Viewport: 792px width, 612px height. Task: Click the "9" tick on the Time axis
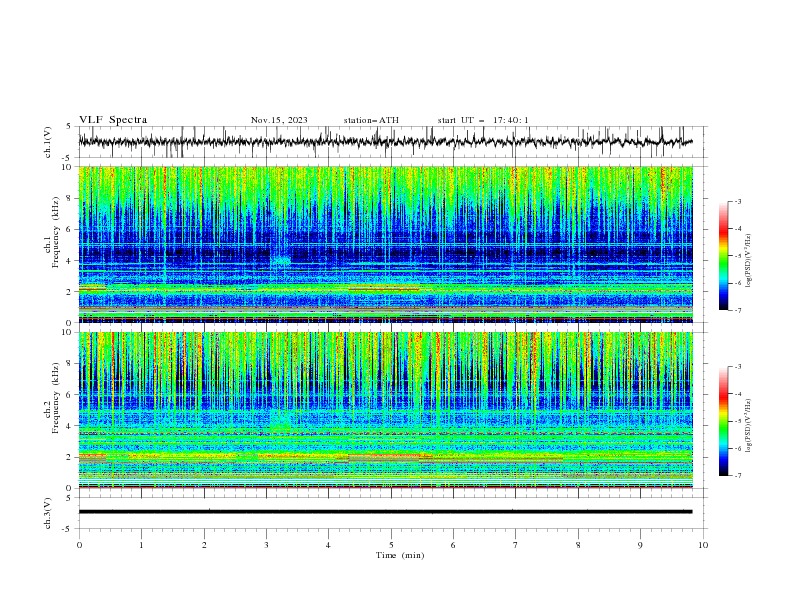pos(640,545)
